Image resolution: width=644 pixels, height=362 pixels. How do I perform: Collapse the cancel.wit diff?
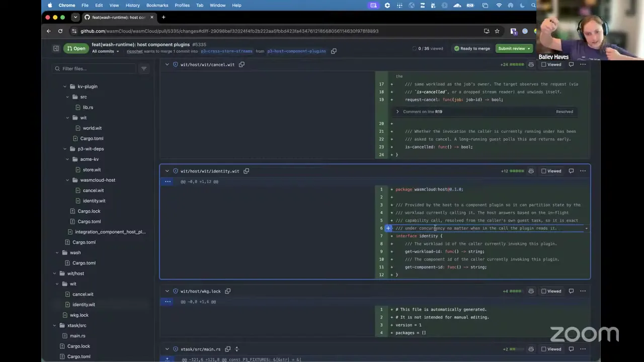click(x=167, y=64)
